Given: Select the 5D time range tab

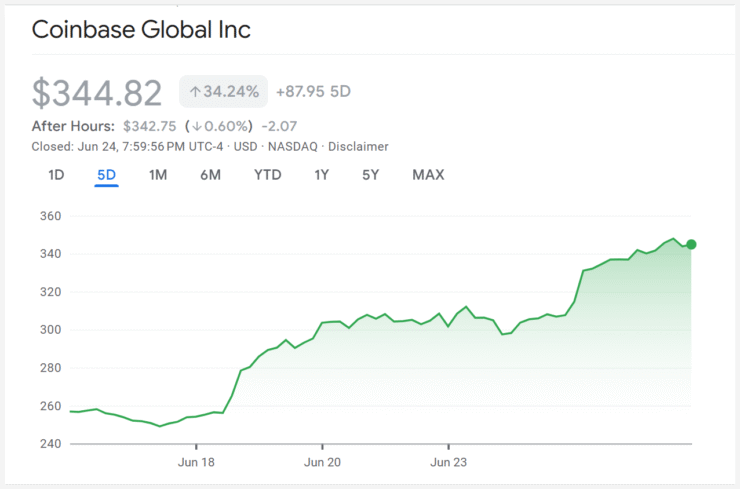Looking at the screenshot, I should tap(106, 175).
